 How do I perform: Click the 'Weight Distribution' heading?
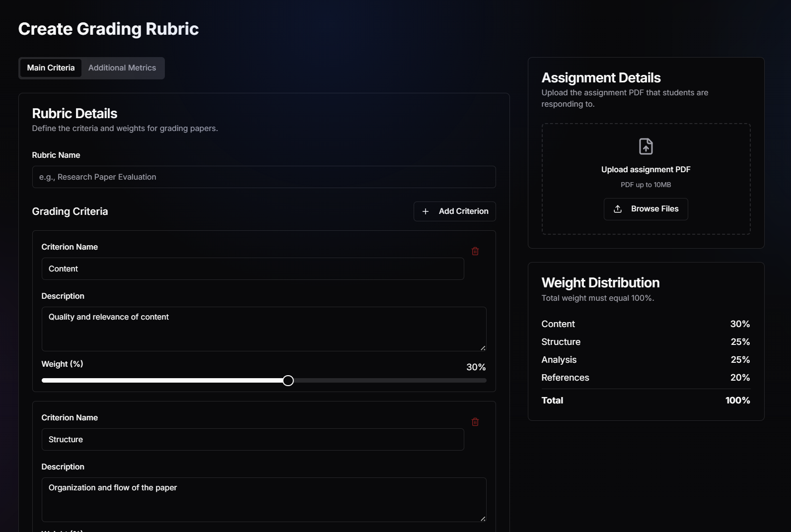(x=600, y=283)
